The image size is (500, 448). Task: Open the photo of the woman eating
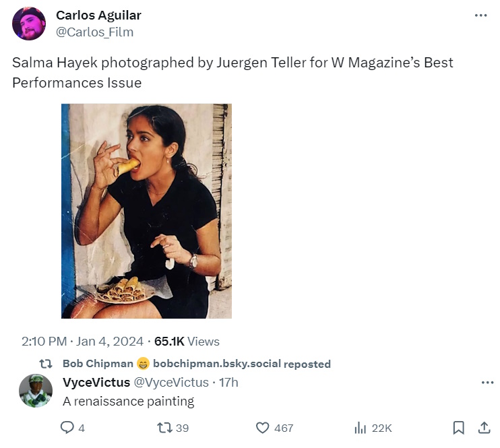pyautogui.click(x=146, y=211)
